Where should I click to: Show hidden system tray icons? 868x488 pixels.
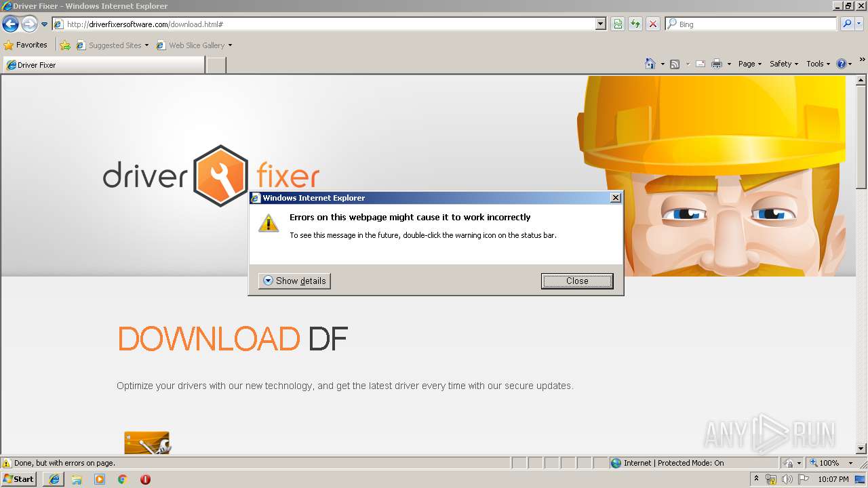coord(757,479)
